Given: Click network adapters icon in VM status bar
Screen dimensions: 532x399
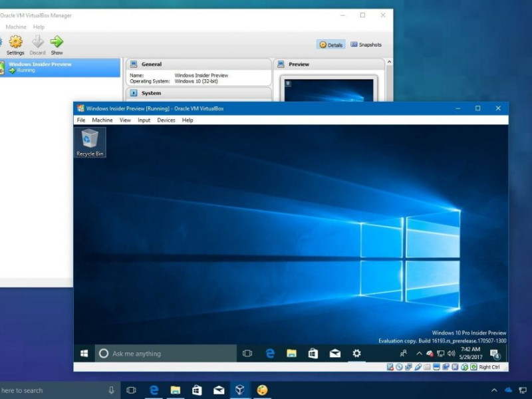Looking at the screenshot, I should pos(408,367).
